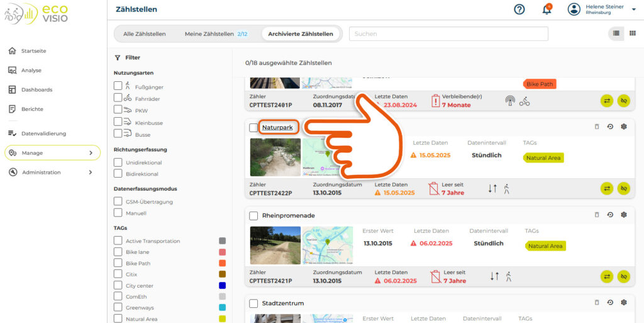
Task: Open the Rheinpromenade site title
Action: [x=288, y=215]
